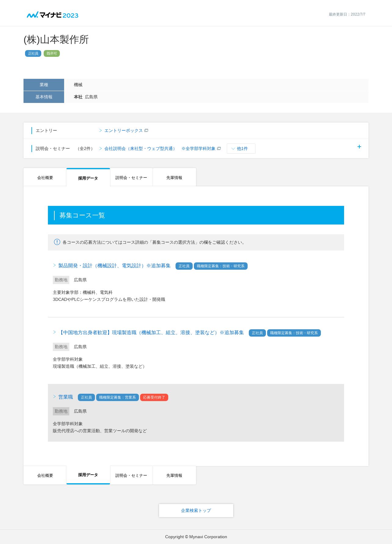Open the 営業職 course link
Viewport: 392px width, 544px height.
66,397
